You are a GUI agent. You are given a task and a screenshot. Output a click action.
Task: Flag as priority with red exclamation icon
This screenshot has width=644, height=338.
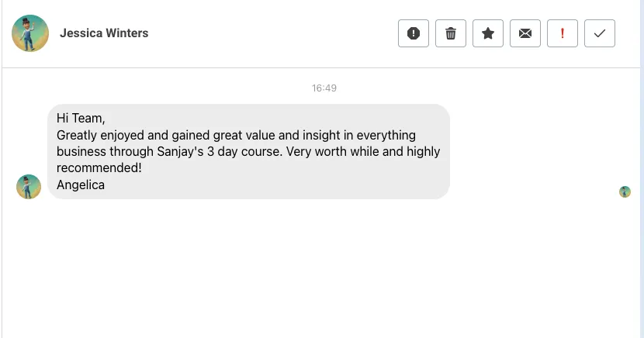click(563, 33)
